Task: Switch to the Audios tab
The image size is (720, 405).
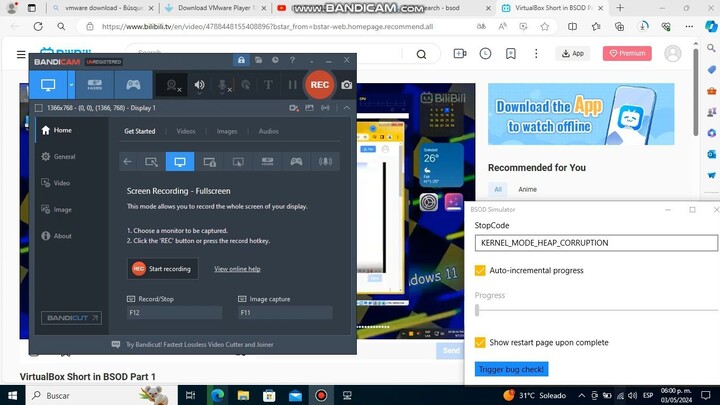Action: (x=269, y=131)
